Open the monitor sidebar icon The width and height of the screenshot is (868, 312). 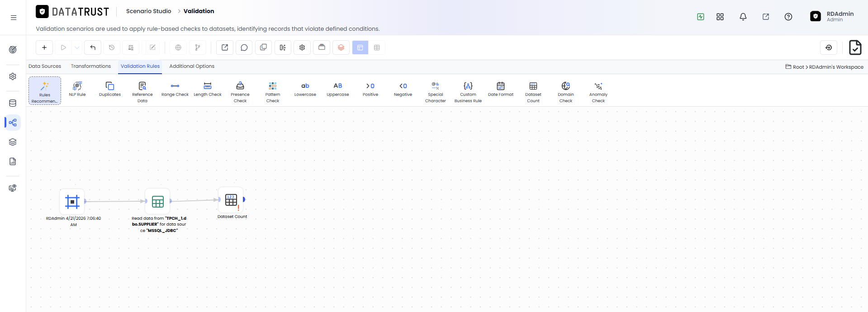(13, 188)
